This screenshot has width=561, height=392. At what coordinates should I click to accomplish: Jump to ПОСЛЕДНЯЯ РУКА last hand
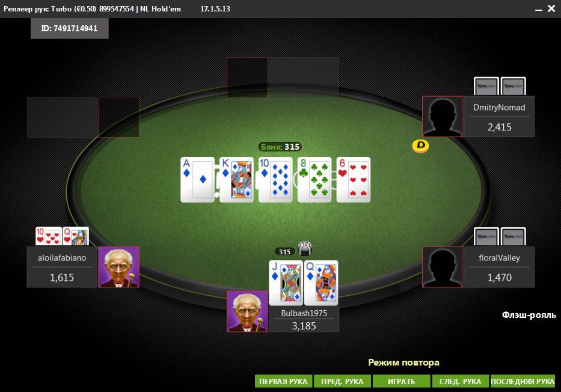(x=523, y=381)
